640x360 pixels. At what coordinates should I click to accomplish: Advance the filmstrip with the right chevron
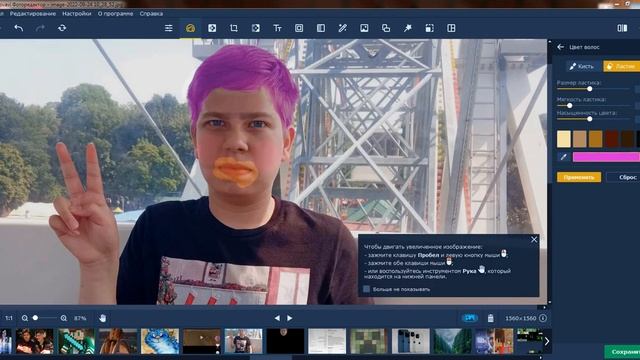(x=547, y=341)
